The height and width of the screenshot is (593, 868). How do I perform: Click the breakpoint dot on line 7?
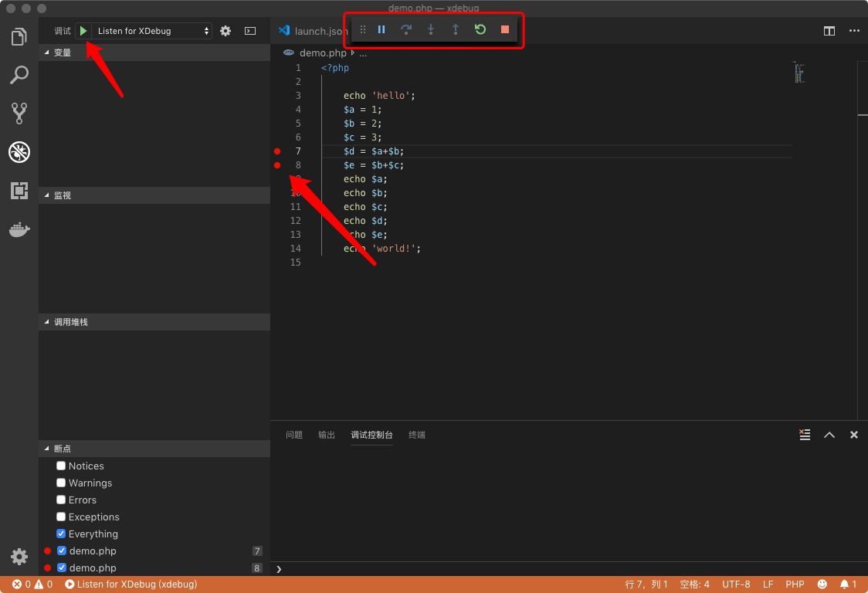tap(277, 151)
